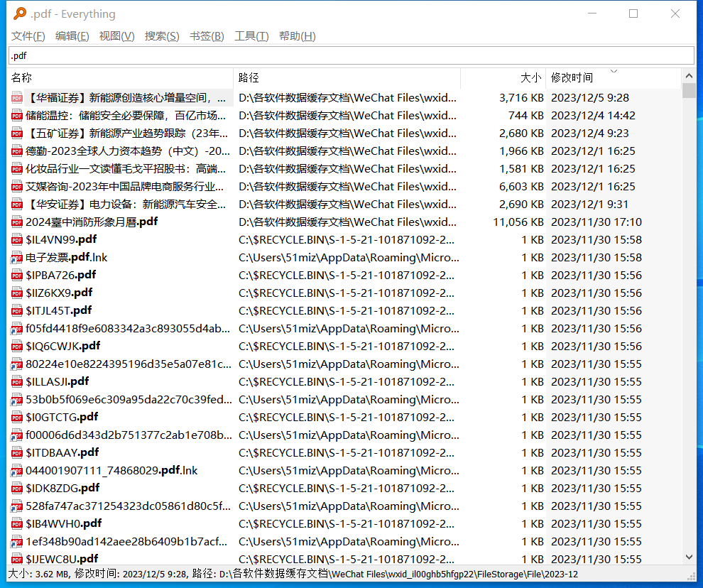Select the $IJEWC8U.pdf file name
This screenshot has height=588, width=703.
(62, 559)
